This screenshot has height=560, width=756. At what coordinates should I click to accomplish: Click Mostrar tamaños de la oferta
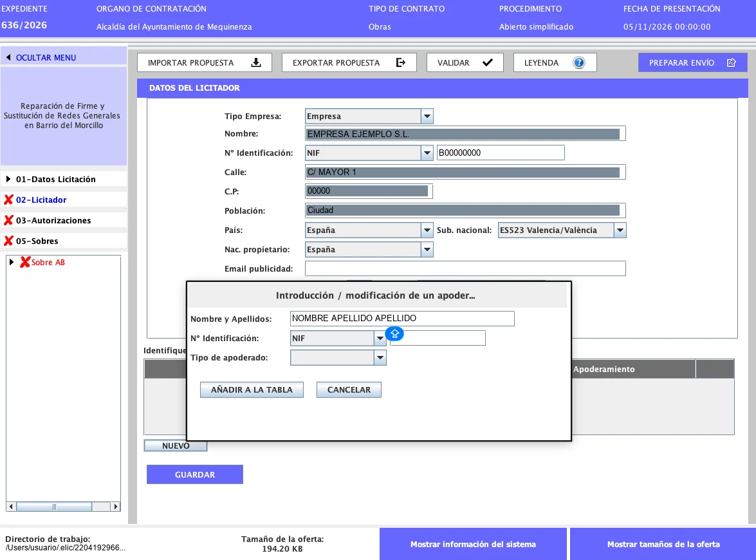click(663, 544)
